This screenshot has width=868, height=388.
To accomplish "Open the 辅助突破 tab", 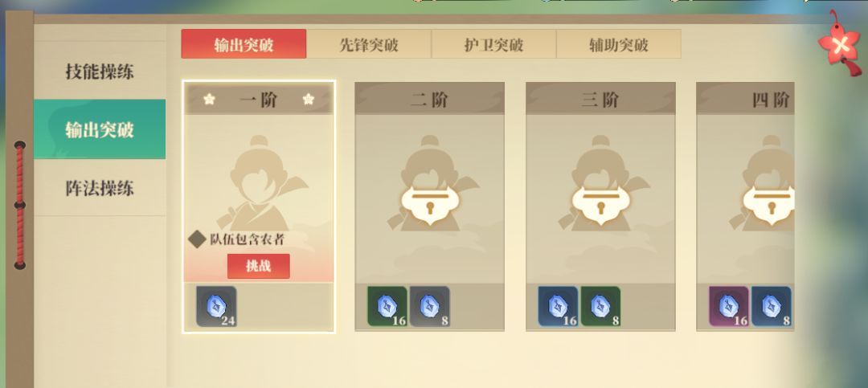I will 619,44.
